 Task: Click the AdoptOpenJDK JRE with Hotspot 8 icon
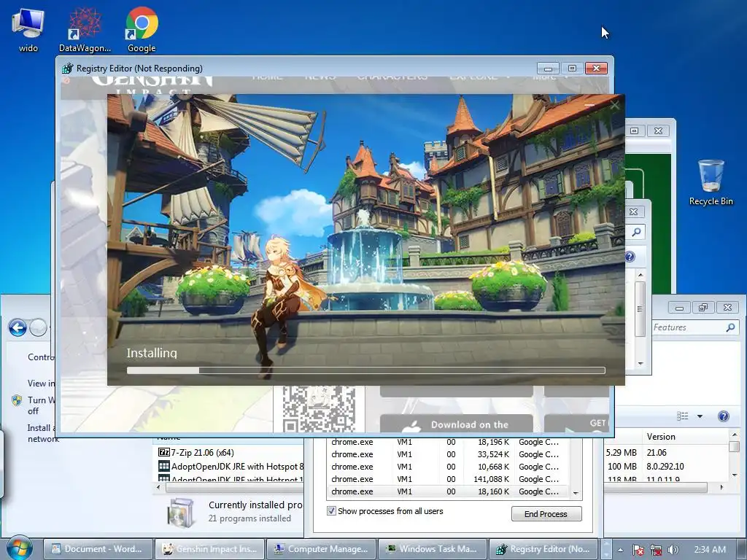163,466
